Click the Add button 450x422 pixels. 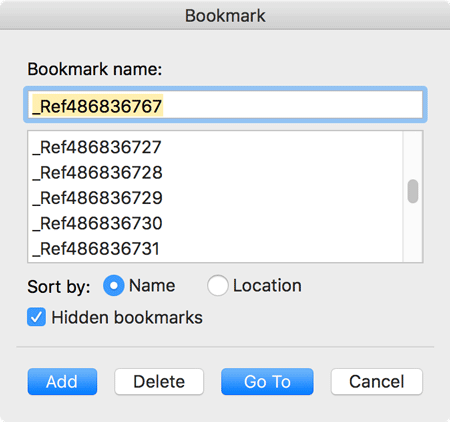click(x=62, y=381)
